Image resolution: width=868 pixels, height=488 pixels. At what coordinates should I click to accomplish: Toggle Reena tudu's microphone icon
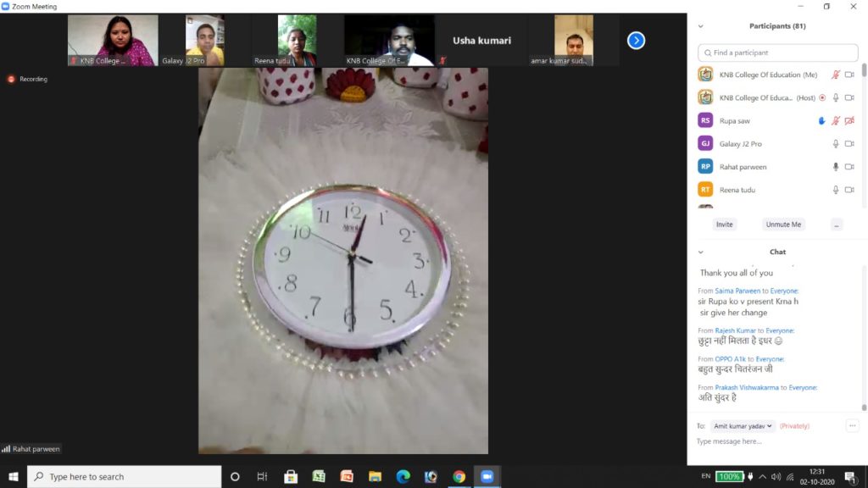[836, 190]
